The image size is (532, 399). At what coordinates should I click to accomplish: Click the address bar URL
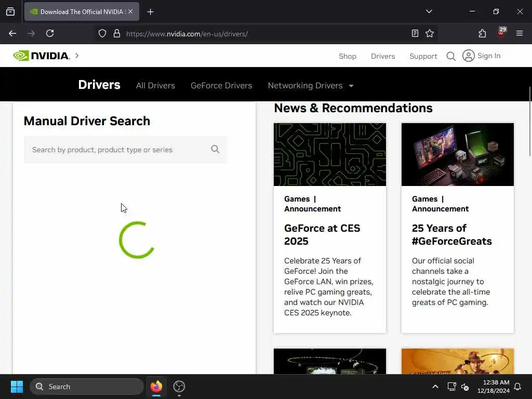(187, 34)
